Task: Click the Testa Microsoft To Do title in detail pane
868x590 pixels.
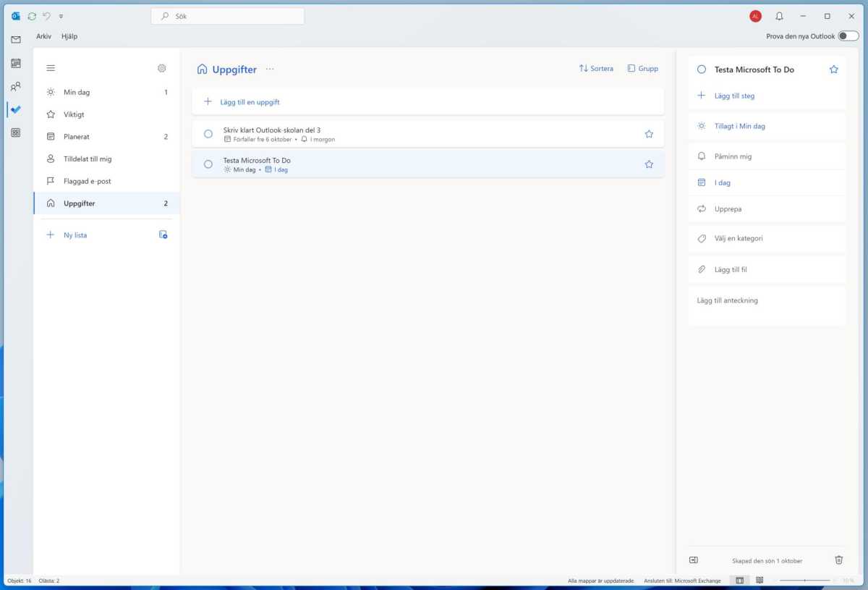Action: pos(754,69)
